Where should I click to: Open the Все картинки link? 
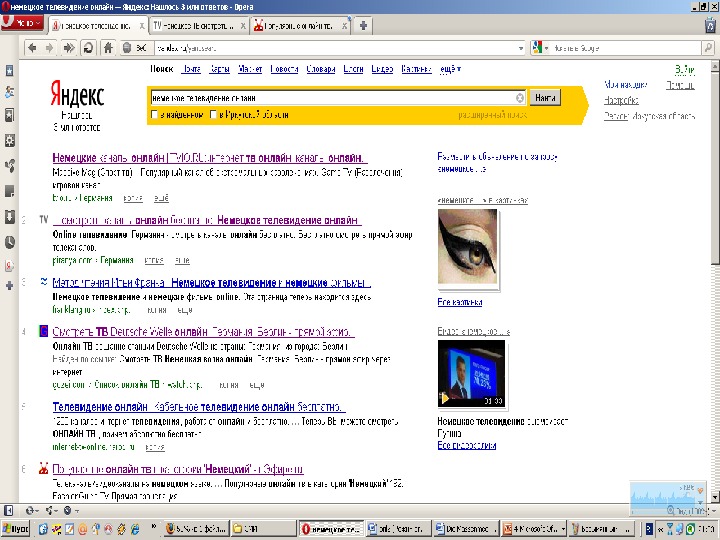pos(460,302)
